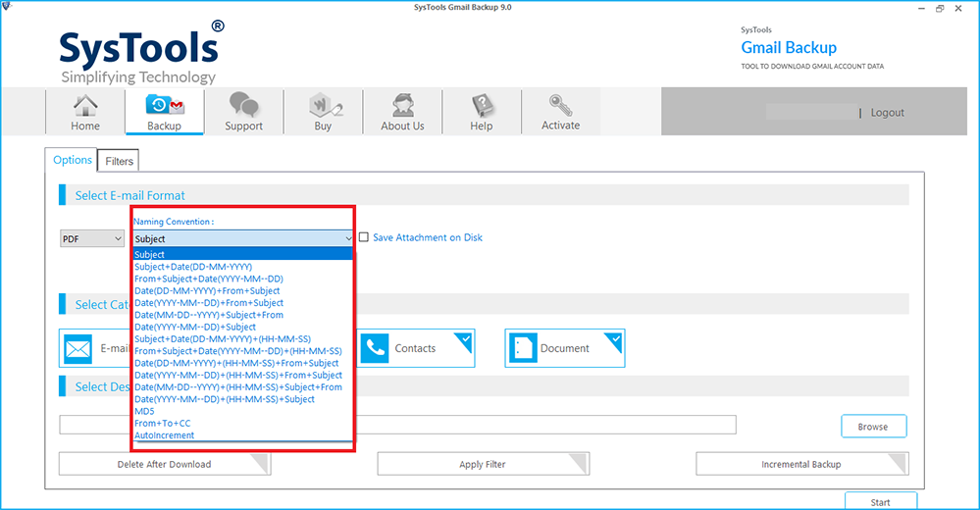
Task: Click the Apply Filter button
Action: (x=483, y=464)
